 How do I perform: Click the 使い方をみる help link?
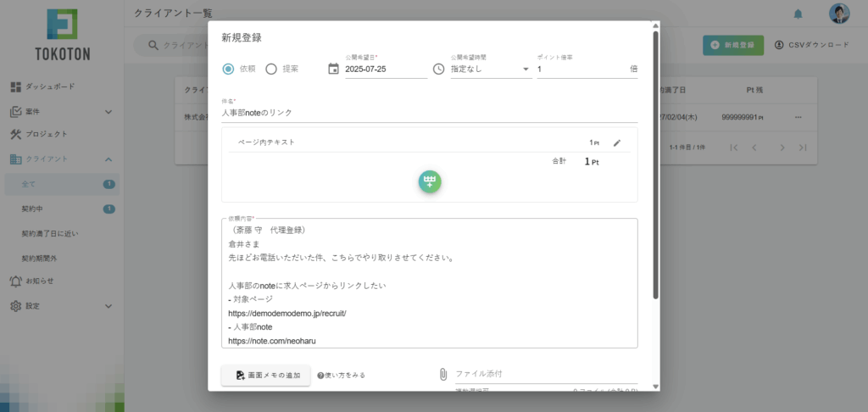point(342,375)
